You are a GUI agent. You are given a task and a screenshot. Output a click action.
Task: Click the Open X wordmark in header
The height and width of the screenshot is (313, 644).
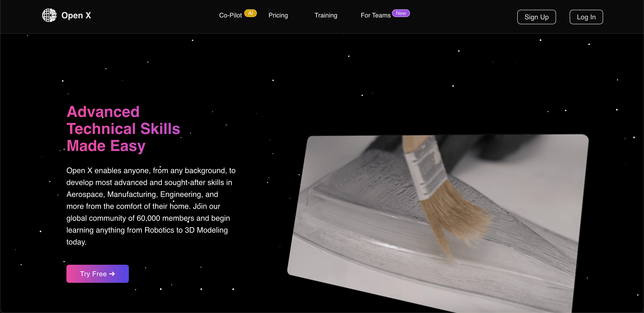coord(76,15)
